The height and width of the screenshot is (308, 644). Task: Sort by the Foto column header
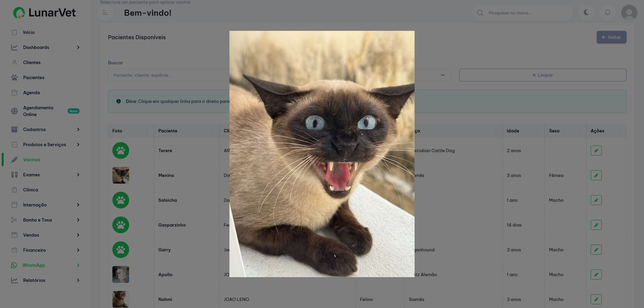click(x=131, y=131)
